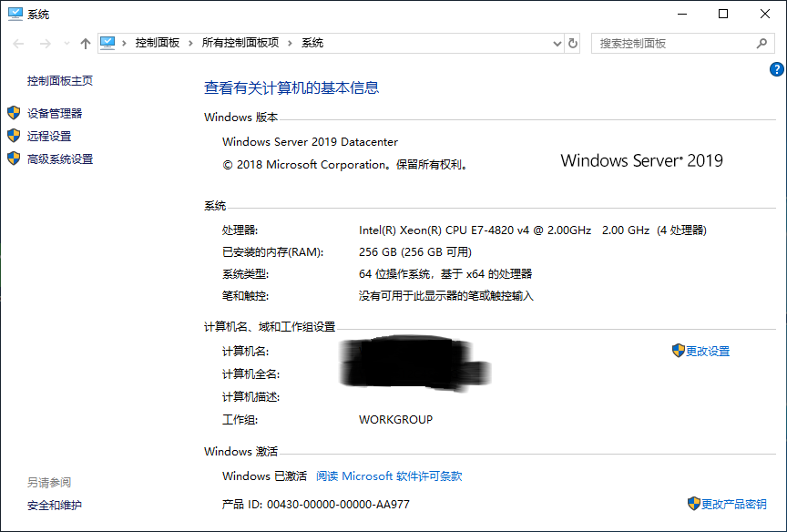Click the back navigation arrow
Image resolution: width=787 pixels, height=532 pixels.
tap(18, 44)
